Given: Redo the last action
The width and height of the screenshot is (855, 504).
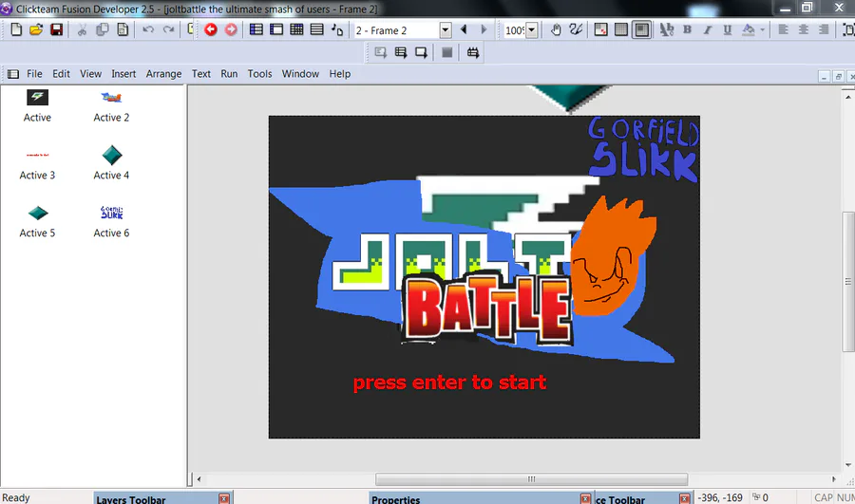Looking at the screenshot, I should click(x=168, y=29).
